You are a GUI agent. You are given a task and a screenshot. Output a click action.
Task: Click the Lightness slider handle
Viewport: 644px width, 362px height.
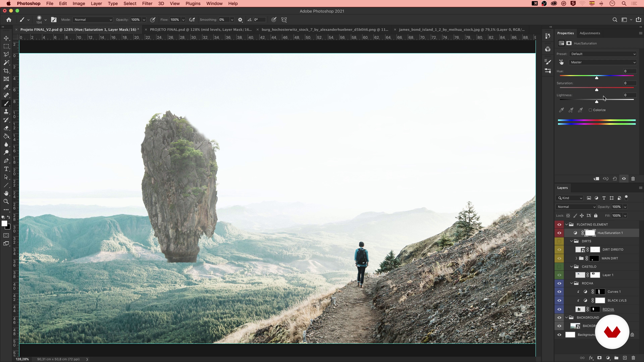coord(597,102)
